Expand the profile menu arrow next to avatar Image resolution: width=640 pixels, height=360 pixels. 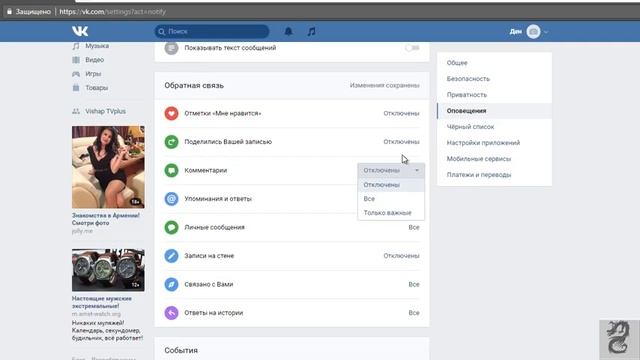click(x=546, y=32)
